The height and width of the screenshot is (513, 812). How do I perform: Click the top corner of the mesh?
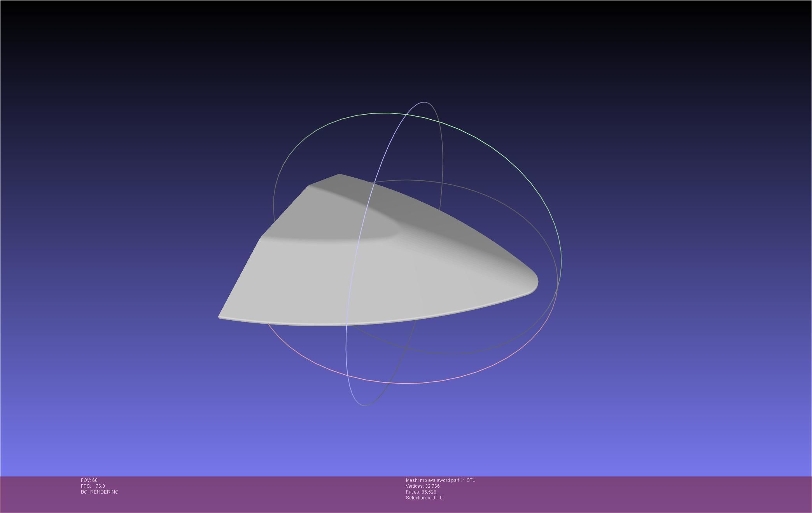pos(339,175)
